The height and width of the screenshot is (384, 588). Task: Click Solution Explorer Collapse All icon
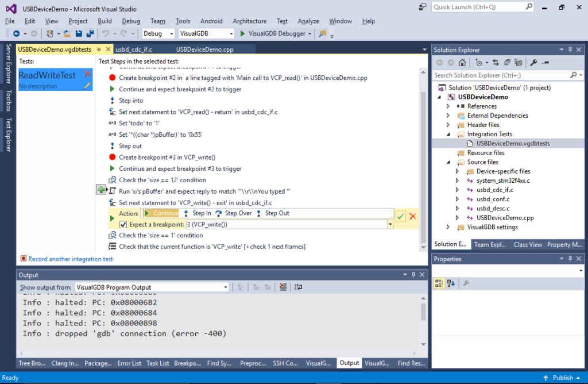tap(507, 63)
